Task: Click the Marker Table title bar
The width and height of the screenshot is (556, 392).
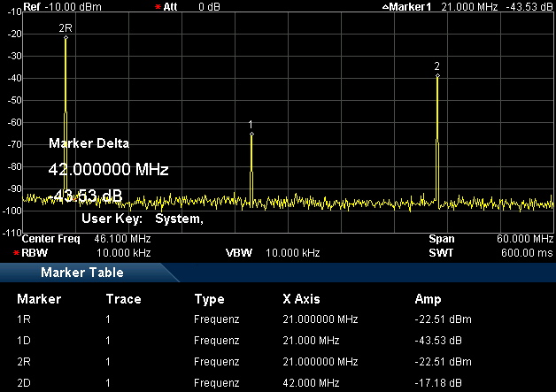Action: [81, 273]
